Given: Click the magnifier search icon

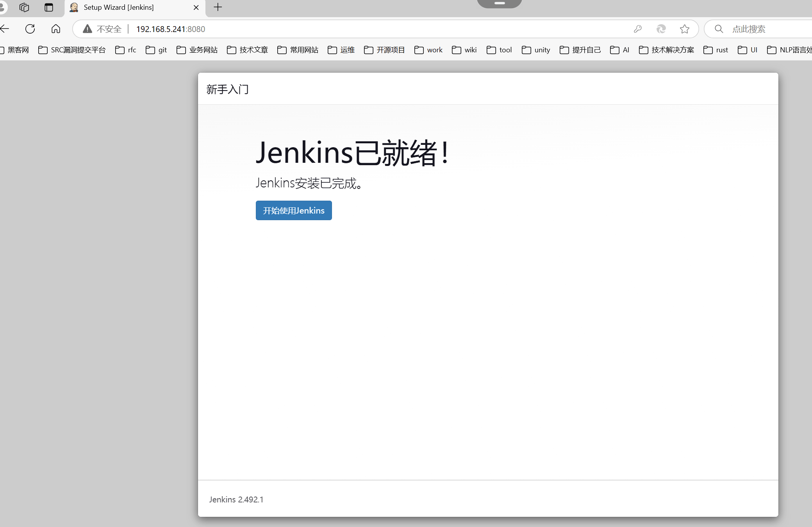Looking at the screenshot, I should 719,29.
